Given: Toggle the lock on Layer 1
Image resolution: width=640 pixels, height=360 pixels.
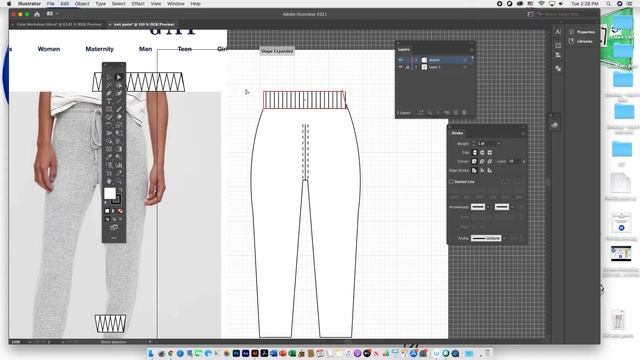Looking at the screenshot, I should tap(407, 67).
